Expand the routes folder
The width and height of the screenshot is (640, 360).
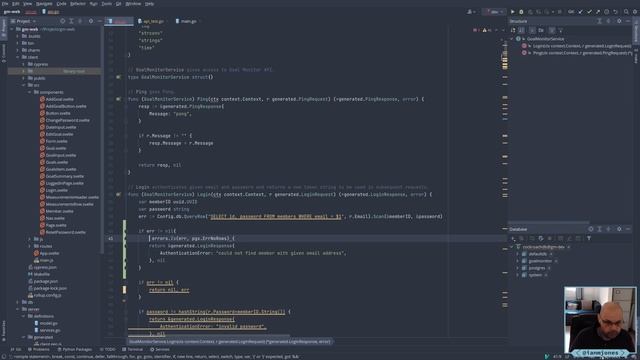(29, 246)
